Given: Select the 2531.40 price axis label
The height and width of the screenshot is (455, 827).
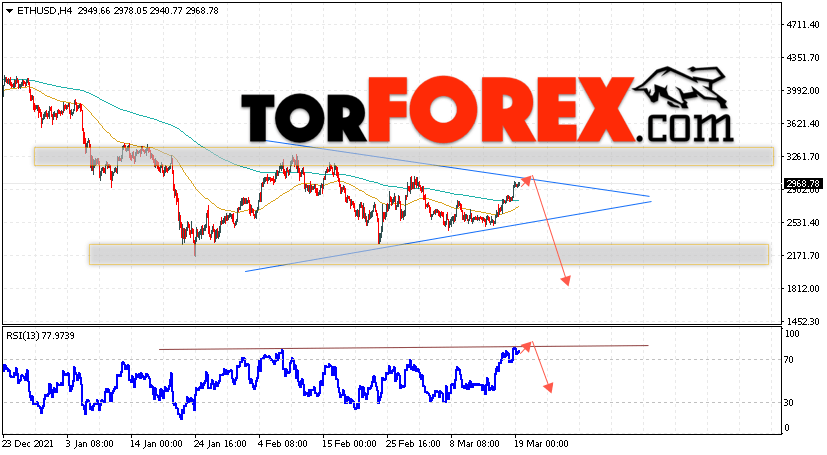Looking at the screenshot, I should (x=802, y=222).
